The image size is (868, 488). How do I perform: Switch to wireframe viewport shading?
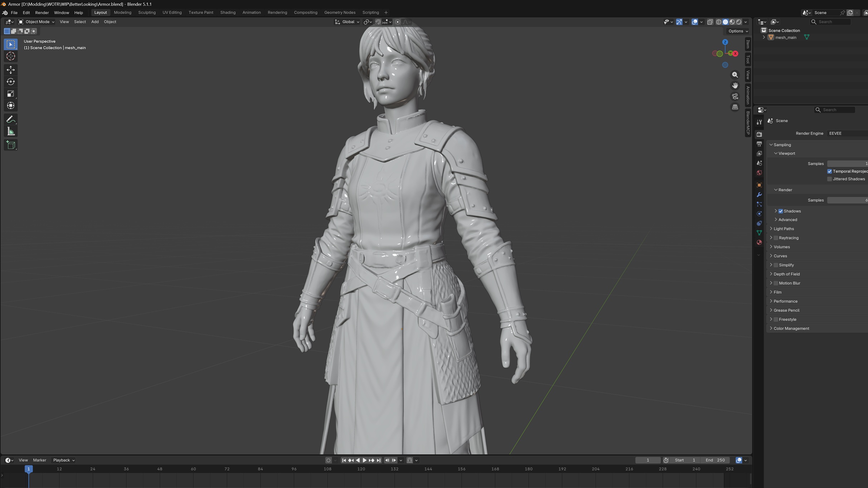point(718,22)
